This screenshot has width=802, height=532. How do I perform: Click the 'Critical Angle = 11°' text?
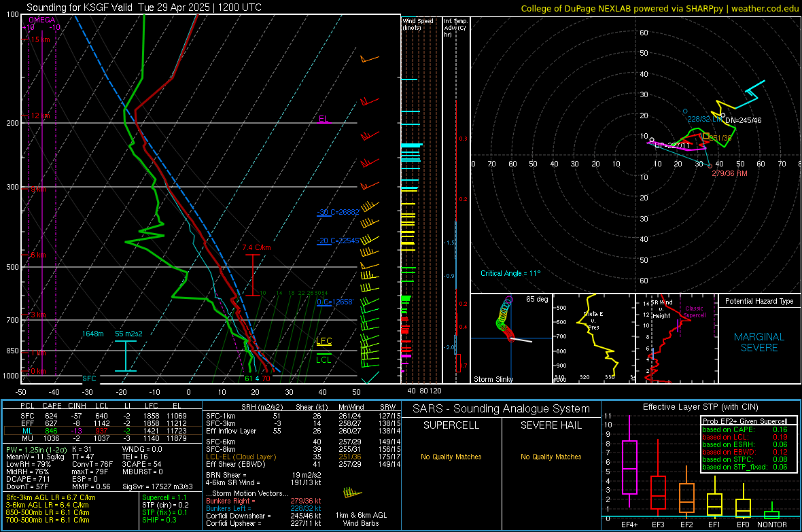click(510, 273)
